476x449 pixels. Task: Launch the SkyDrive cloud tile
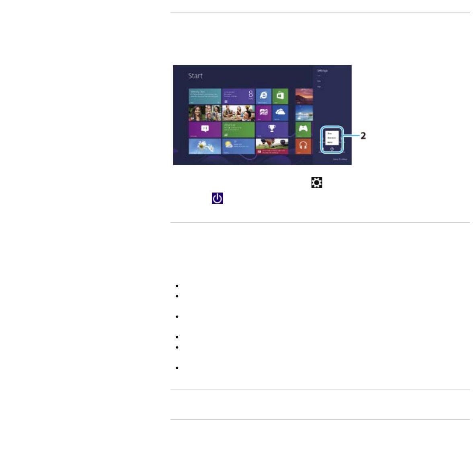pyautogui.click(x=280, y=113)
